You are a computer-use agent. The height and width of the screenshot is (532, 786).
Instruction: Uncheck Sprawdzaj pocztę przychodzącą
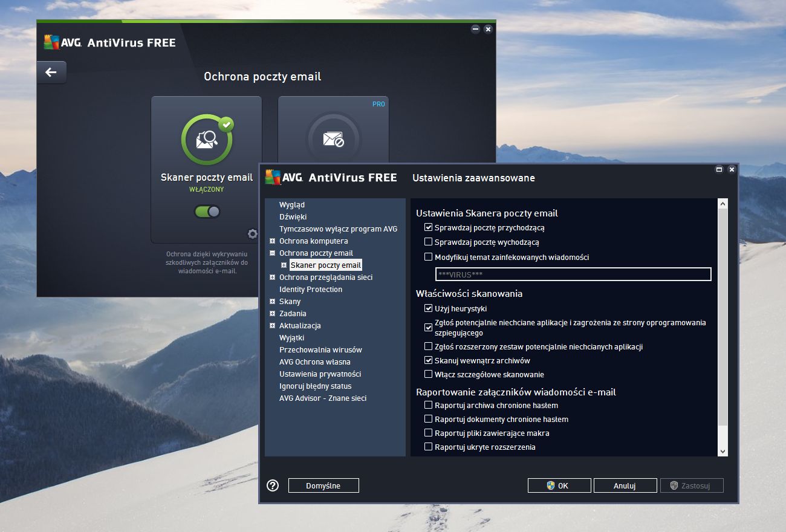(429, 227)
